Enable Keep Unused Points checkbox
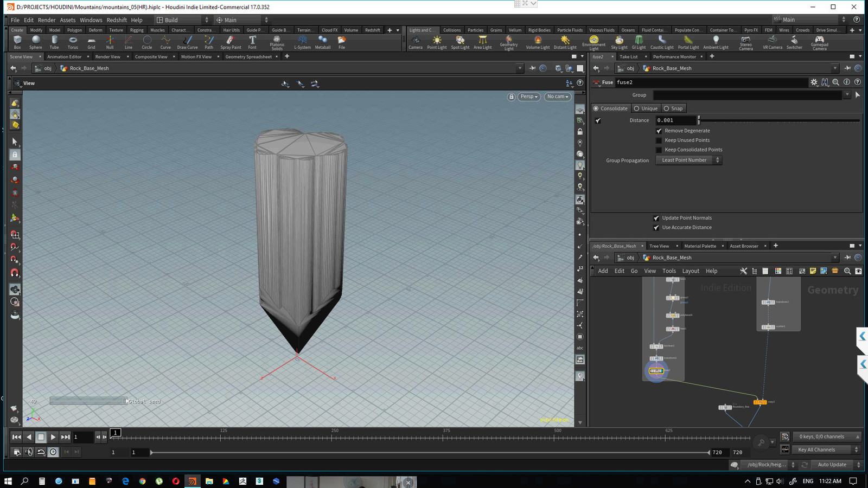Screen dimensions: 868x488 pos(659,140)
